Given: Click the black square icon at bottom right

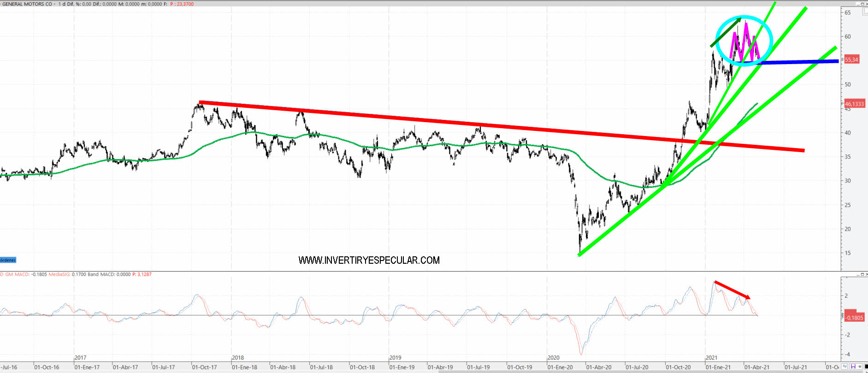Looking at the screenshot, I should (866, 367).
